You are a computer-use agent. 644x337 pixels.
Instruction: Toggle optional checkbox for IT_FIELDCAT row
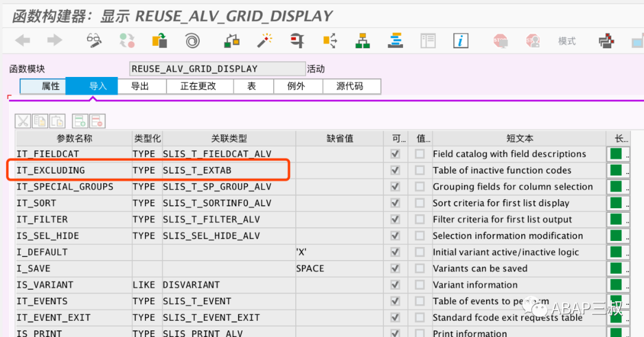point(395,154)
